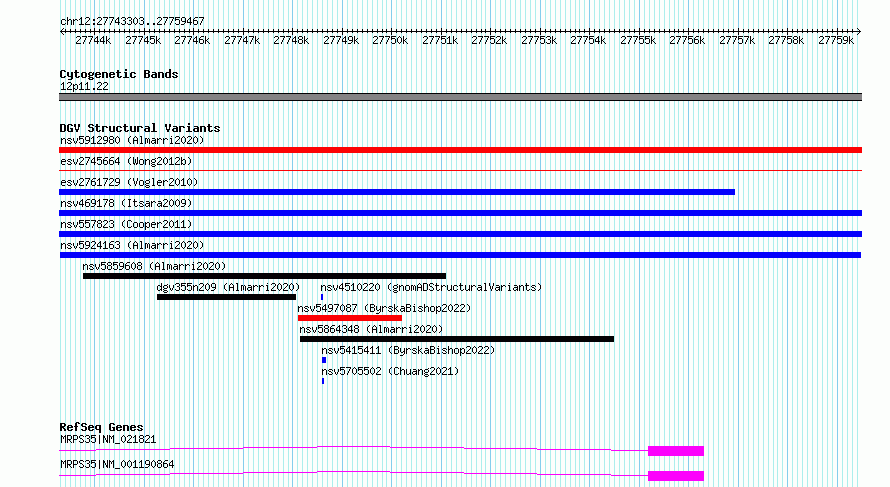Click the 27747k ruler position
The width and height of the screenshot is (890, 487).
(x=242, y=40)
